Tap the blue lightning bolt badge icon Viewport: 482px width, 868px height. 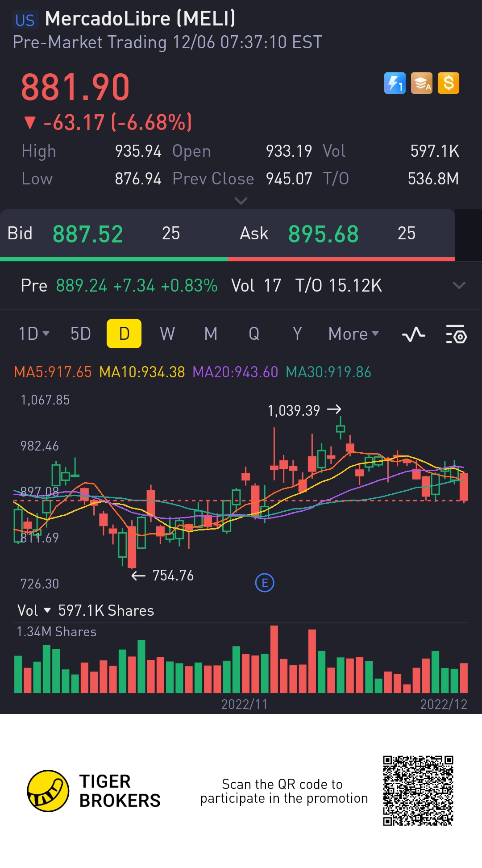pyautogui.click(x=395, y=83)
